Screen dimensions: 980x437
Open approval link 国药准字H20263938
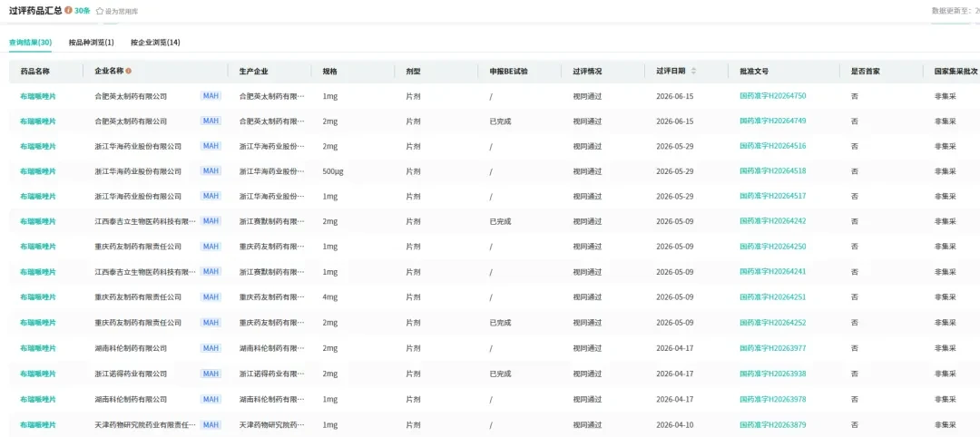pyautogui.click(x=772, y=374)
